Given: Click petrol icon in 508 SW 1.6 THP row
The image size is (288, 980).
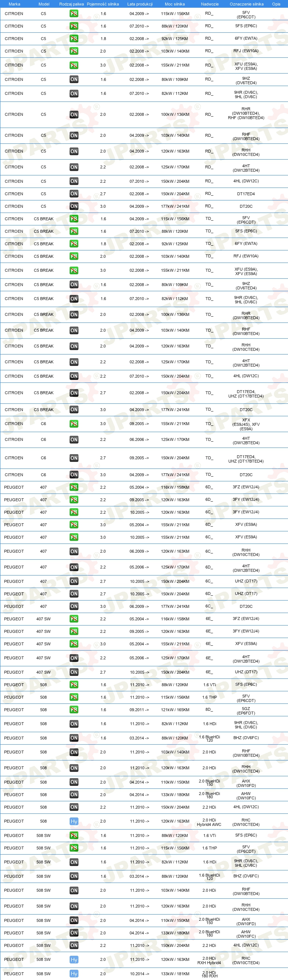Looking at the screenshot, I should coord(74,848).
